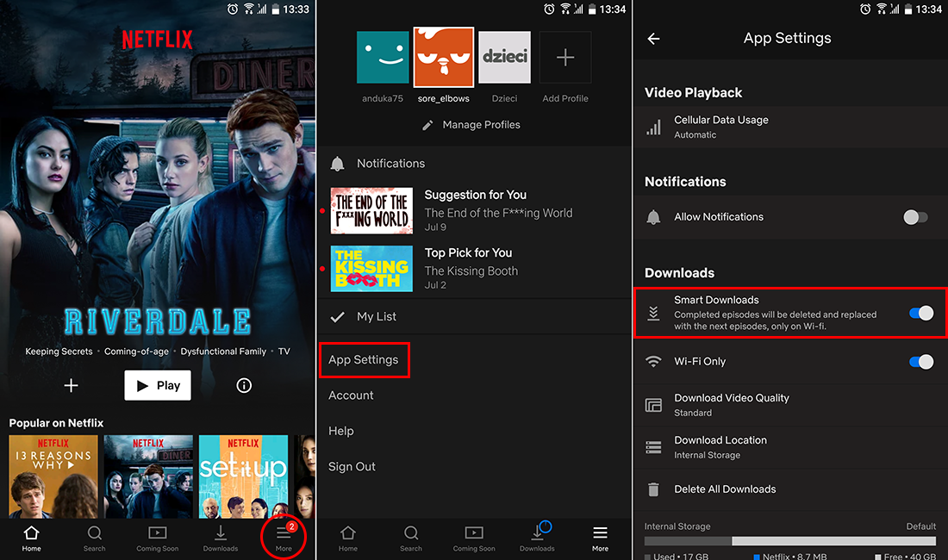Toggle Smart Downloads switch
Viewport: 948px width, 560px height.
[921, 313]
